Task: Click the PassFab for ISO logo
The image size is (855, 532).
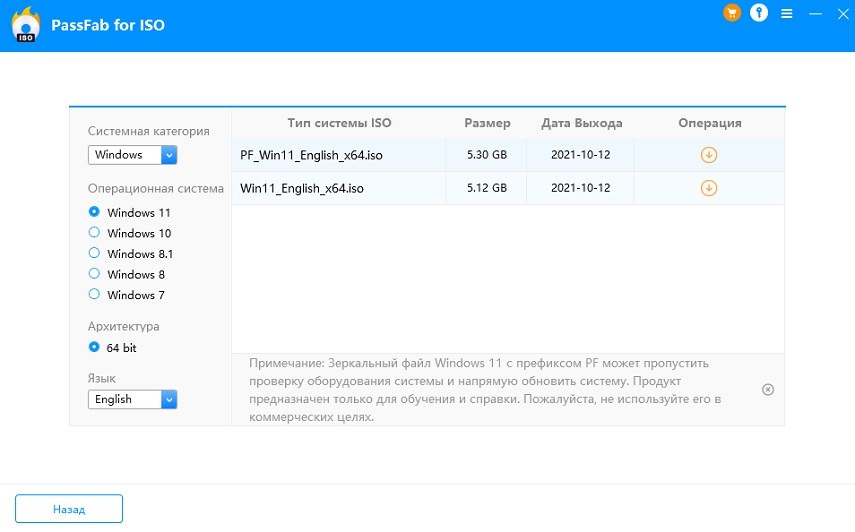Action: (x=26, y=25)
